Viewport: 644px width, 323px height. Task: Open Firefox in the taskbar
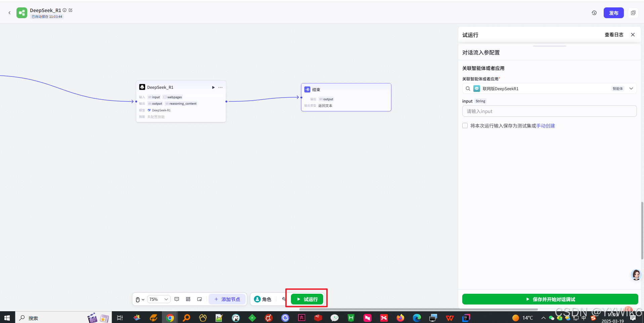400,318
